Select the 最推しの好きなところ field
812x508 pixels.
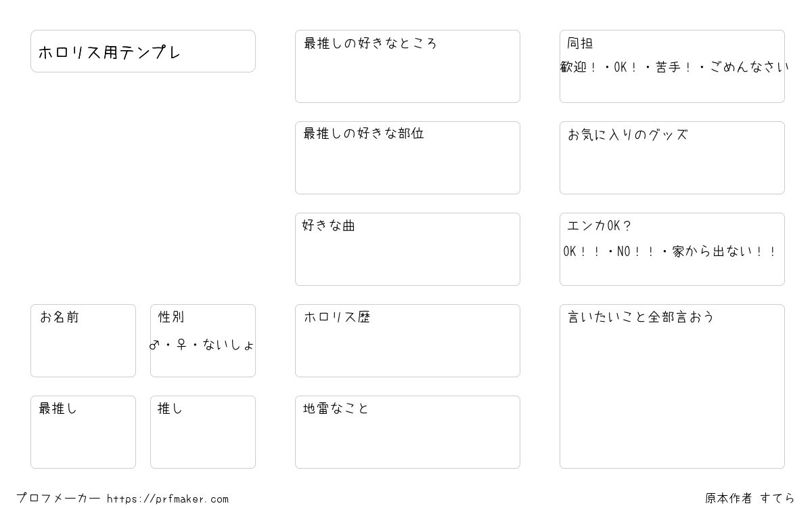(x=407, y=66)
